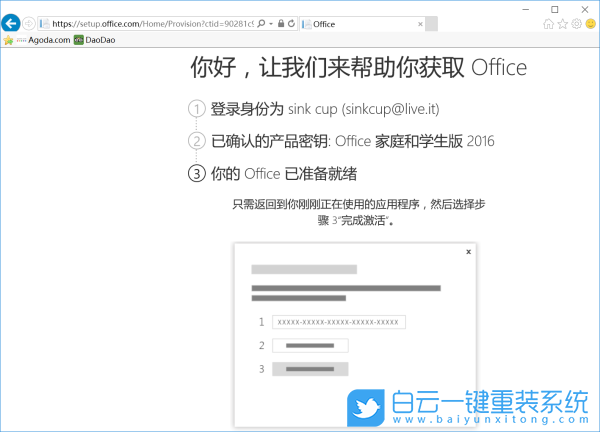Open Favorites star icon in toolbar

pyautogui.click(x=562, y=24)
